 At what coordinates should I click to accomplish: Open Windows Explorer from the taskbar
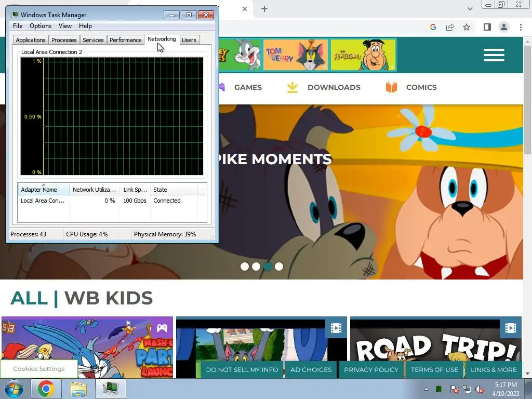(78, 389)
